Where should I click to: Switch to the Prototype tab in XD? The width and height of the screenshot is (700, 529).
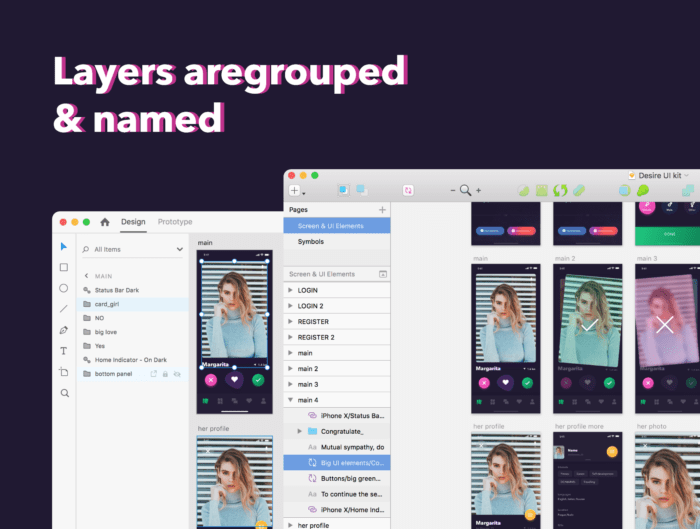(x=175, y=222)
